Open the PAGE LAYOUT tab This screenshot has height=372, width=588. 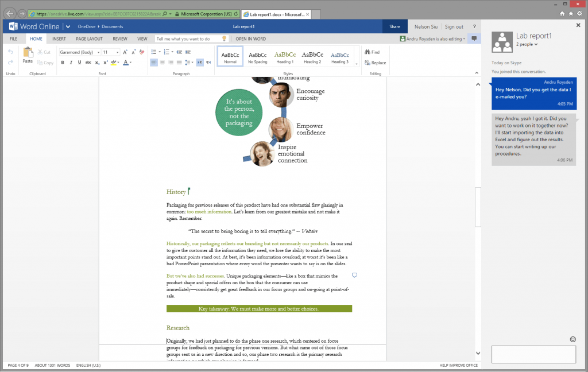click(x=89, y=39)
